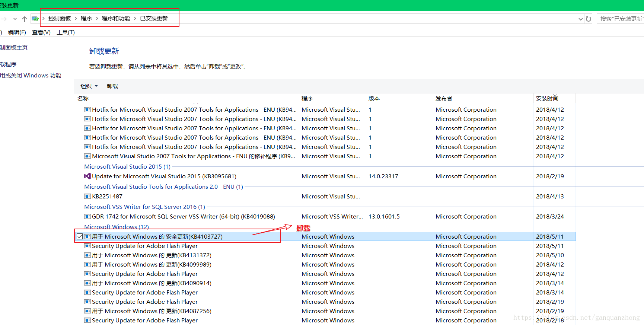644x325 pixels.
Task: Sort by the 名称 column header
Action: (x=83, y=99)
